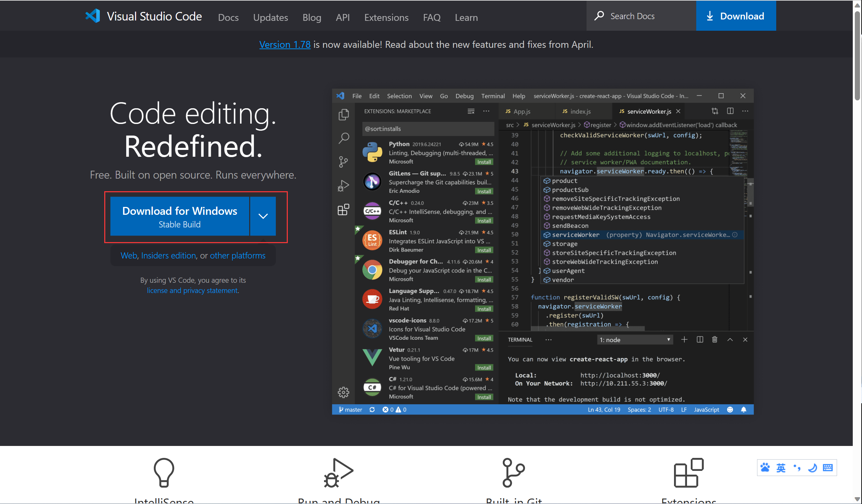This screenshot has height=504, width=862.
Task: Click the Run and Debug icon in the activity bar
Action: pyautogui.click(x=344, y=186)
